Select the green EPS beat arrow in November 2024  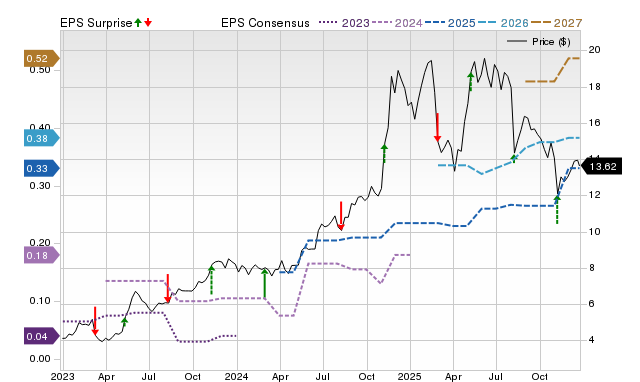384,153
